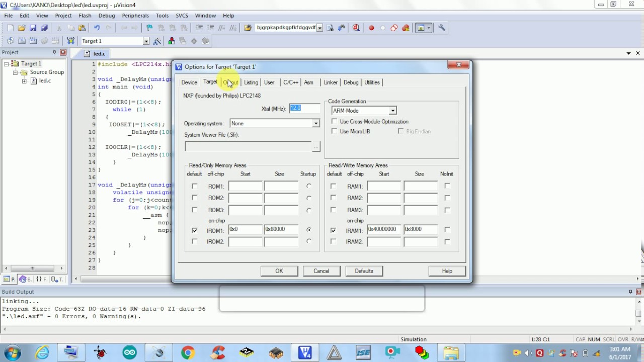Viewport: 644px width, 362px height.
Task: Save the current file with the floppy icon
Action: [x=33, y=28]
